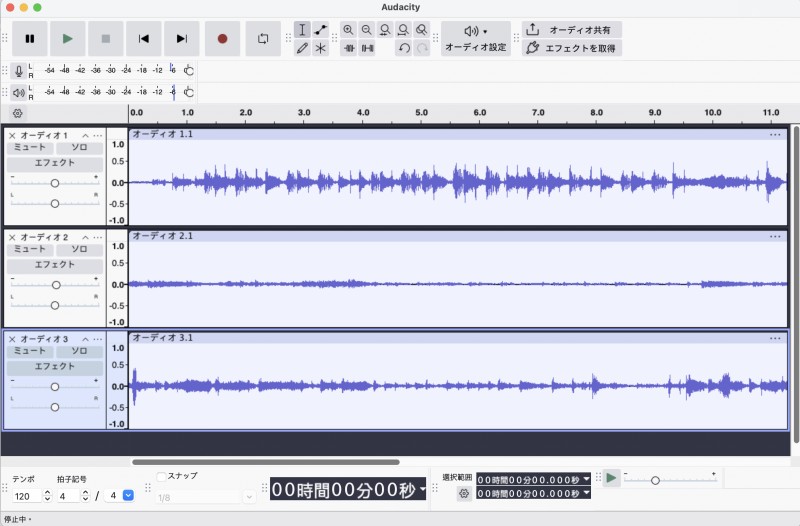Click the エフェクトを取得 button
800x526 pixels.
(x=571, y=48)
